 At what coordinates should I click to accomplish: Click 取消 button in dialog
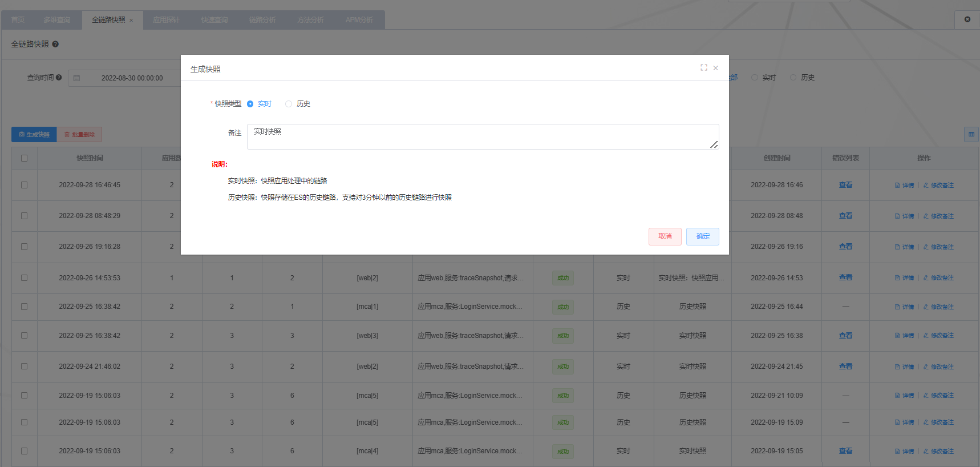coord(665,236)
